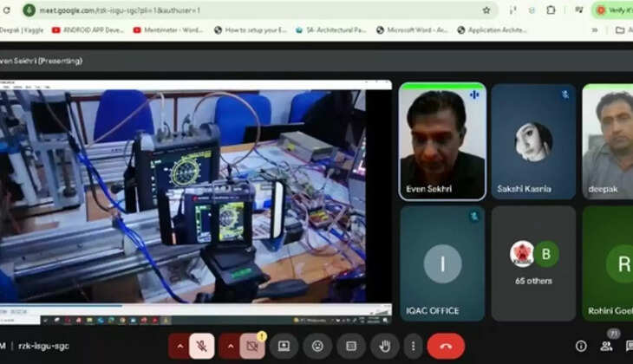Open video settings arrow beside camera
This screenshot has height=364, width=633.
pos(230,346)
